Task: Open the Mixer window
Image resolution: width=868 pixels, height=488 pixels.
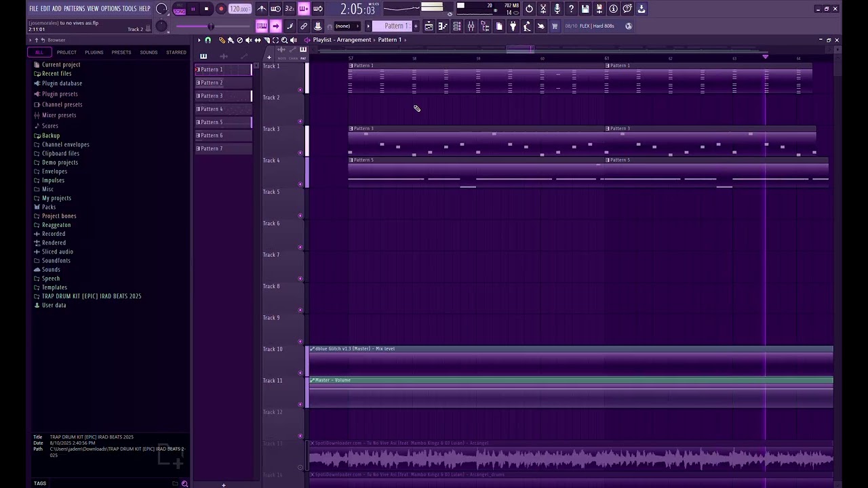Action: tap(471, 26)
